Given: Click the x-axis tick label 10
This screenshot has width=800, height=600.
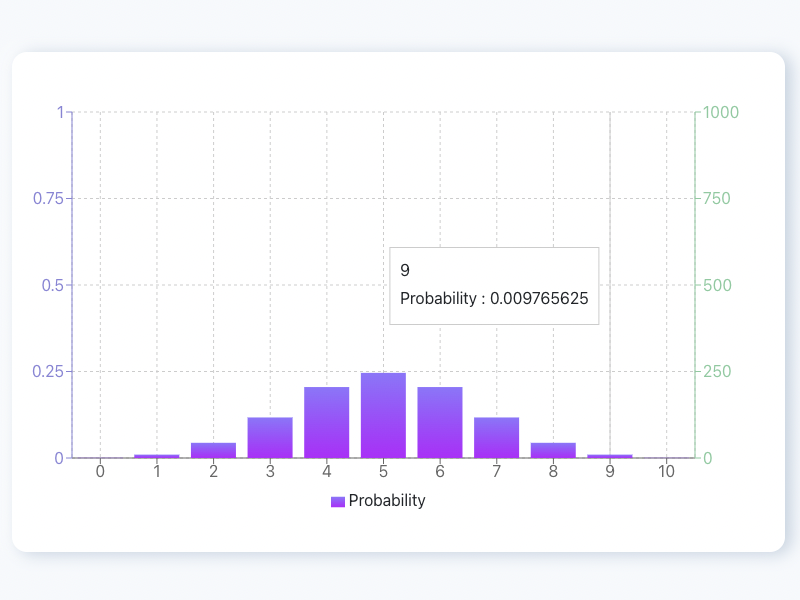Looking at the screenshot, I should click(x=666, y=471).
